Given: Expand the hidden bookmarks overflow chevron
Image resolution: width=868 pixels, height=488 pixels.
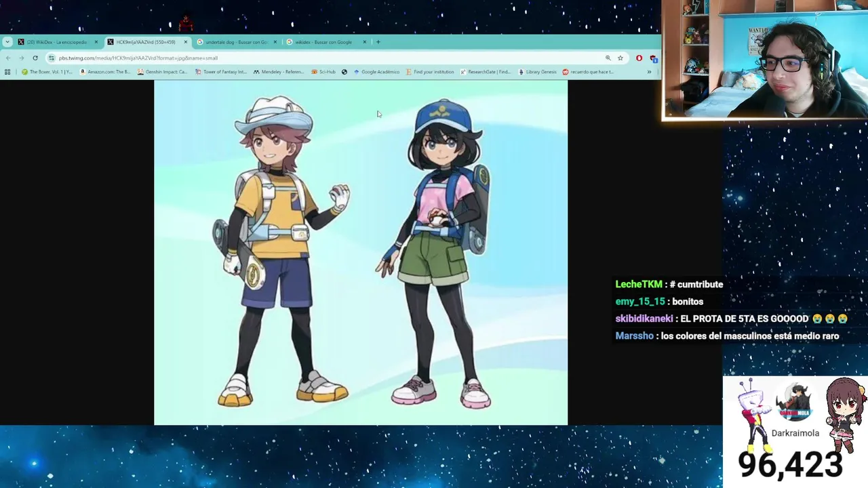Looking at the screenshot, I should tap(649, 72).
